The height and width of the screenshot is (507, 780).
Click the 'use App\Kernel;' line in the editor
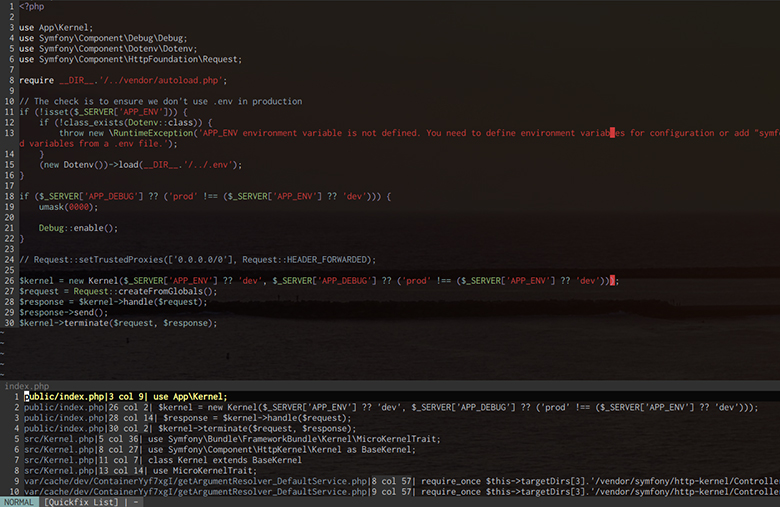56,27
